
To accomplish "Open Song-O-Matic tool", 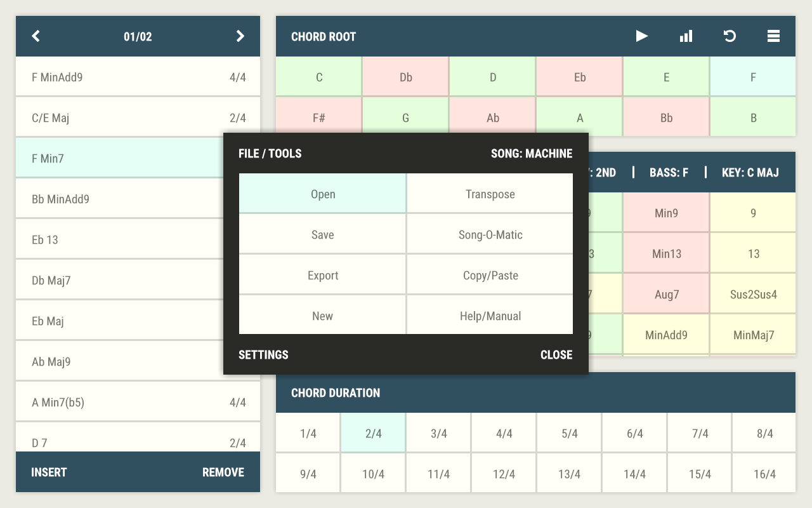I will (490, 235).
